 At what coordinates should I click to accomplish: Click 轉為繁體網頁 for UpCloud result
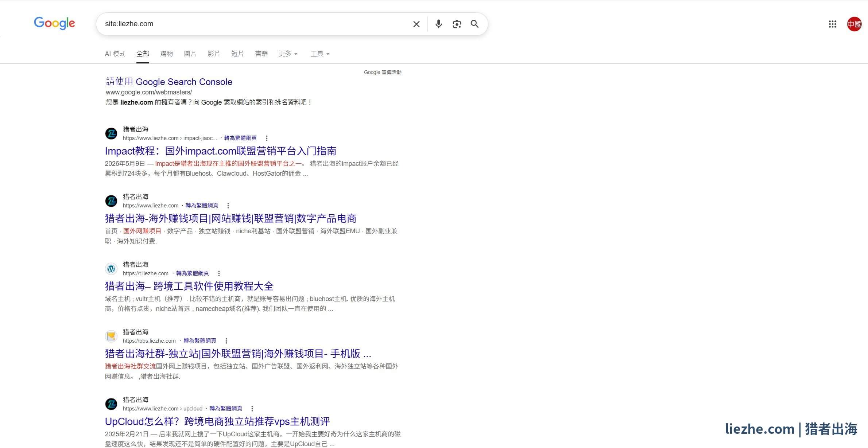226,409
